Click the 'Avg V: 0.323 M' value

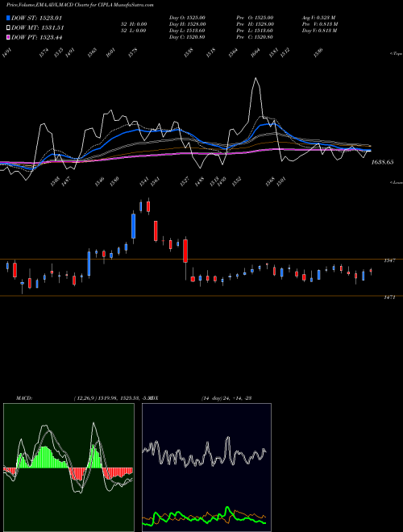pos(319,18)
